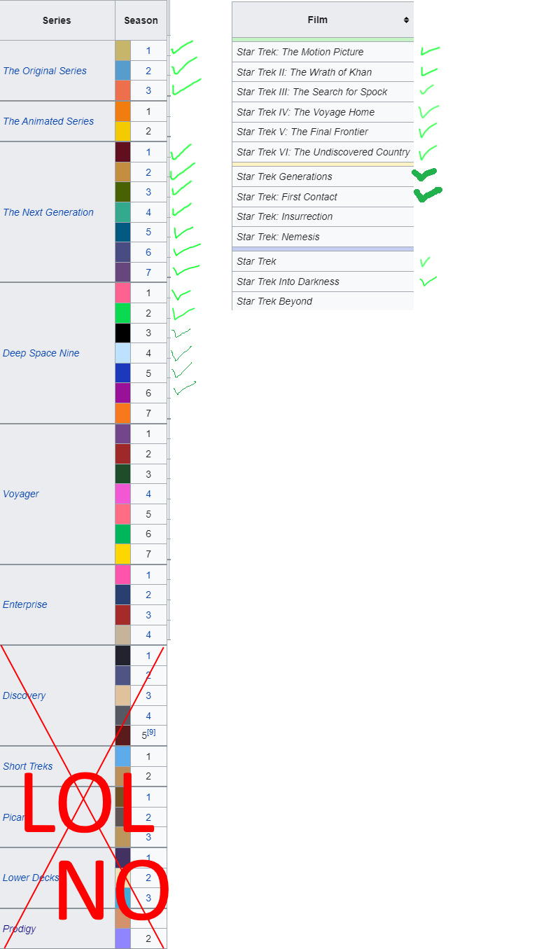Select Star Trek II: The Wrath of Khan
560x949 pixels.
[323, 72]
